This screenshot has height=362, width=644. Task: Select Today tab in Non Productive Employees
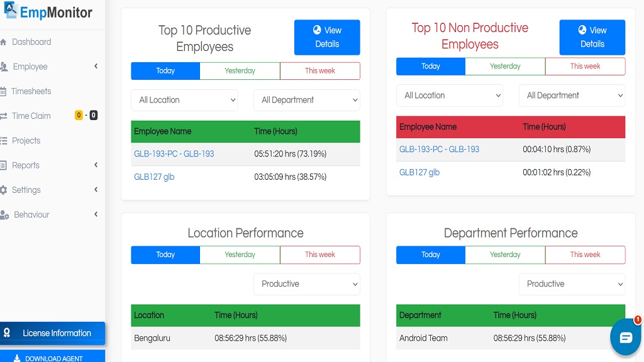431,67
